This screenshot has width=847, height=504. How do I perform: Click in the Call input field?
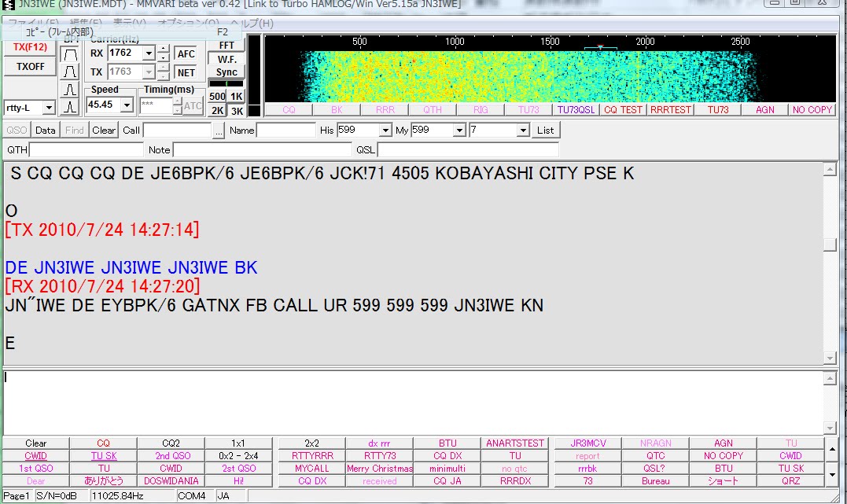[177, 131]
